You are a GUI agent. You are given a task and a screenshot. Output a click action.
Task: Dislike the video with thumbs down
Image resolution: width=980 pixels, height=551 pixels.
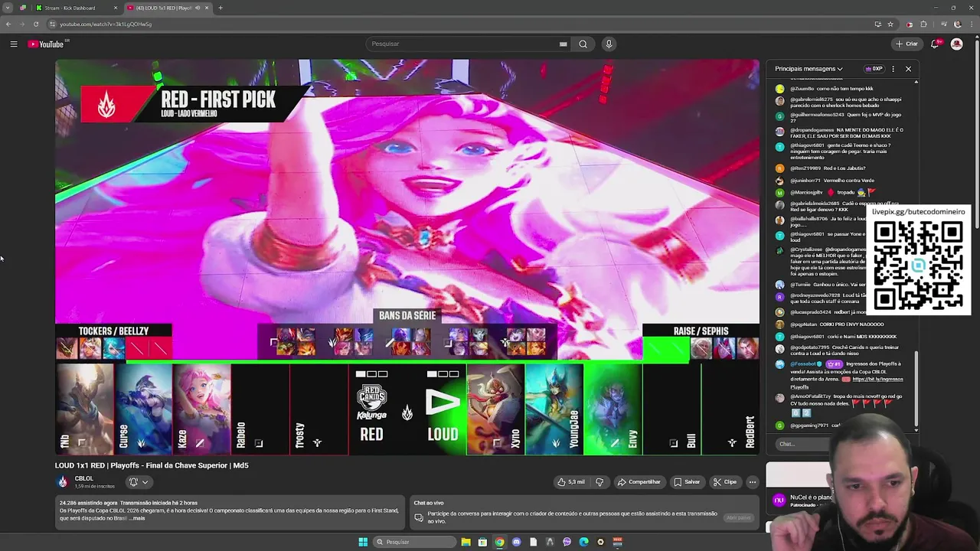[x=599, y=482]
